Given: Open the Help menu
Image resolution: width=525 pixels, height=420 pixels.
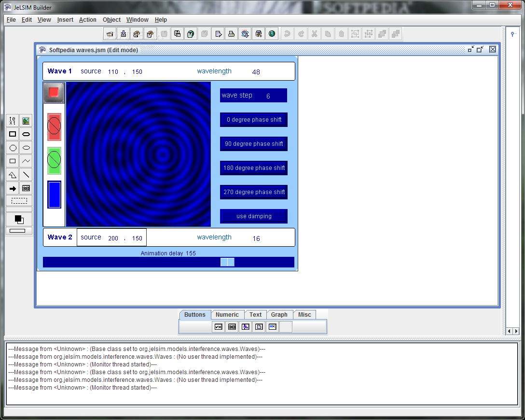Looking at the screenshot, I should pos(161,20).
